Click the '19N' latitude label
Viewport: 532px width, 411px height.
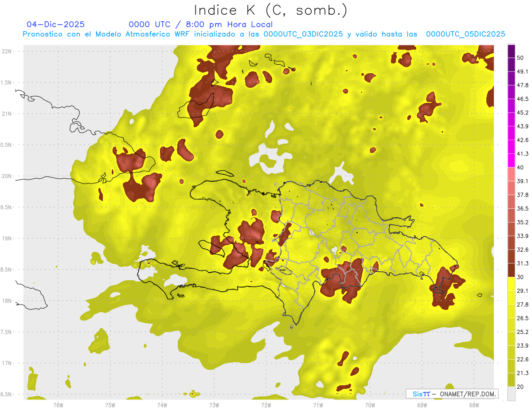click(x=7, y=239)
